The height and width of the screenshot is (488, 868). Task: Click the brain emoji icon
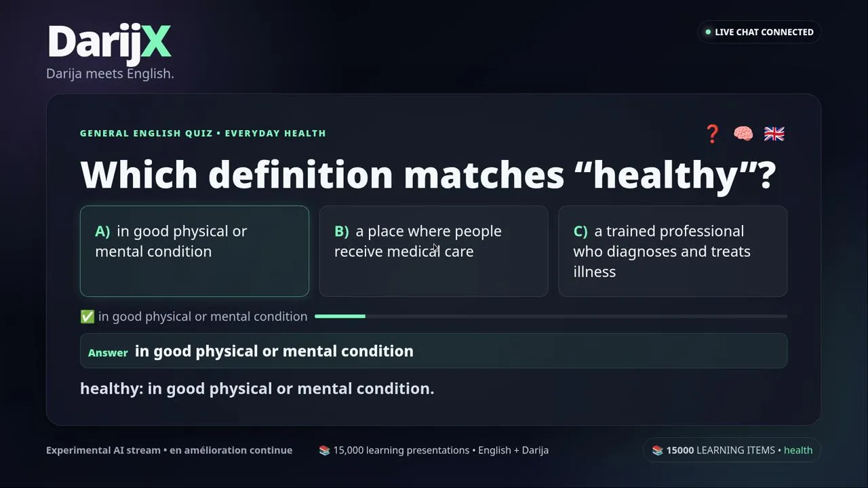(743, 134)
